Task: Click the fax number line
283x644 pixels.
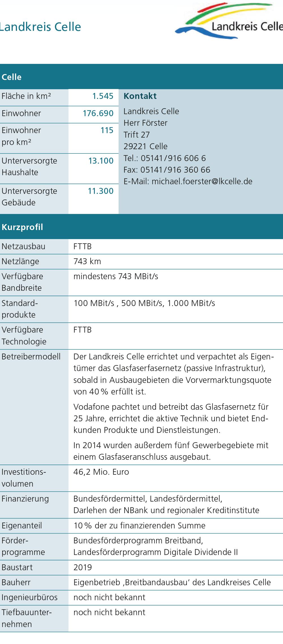Action: (x=167, y=170)
